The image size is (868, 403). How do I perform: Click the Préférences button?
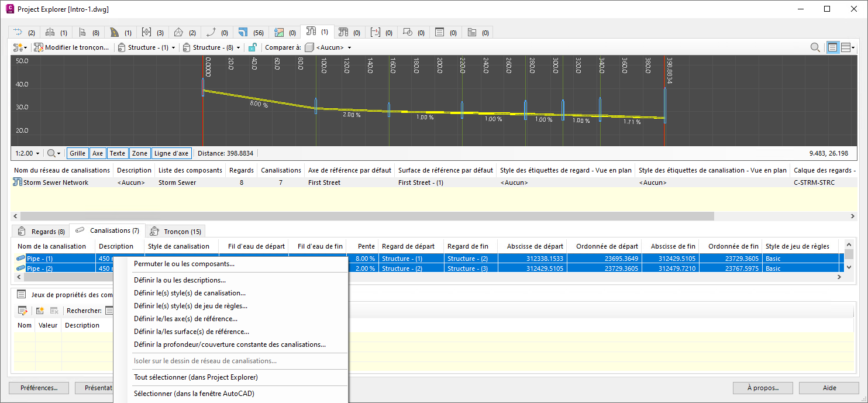pos(39,388)
